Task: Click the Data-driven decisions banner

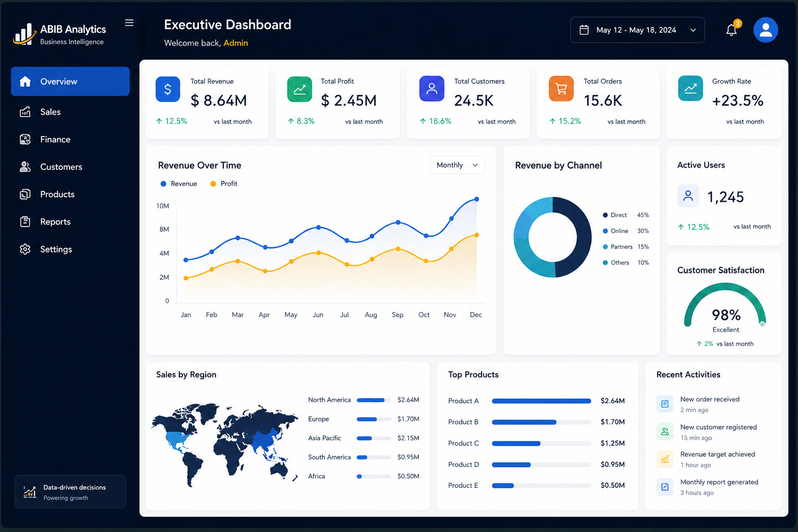Action: [70, 491]
